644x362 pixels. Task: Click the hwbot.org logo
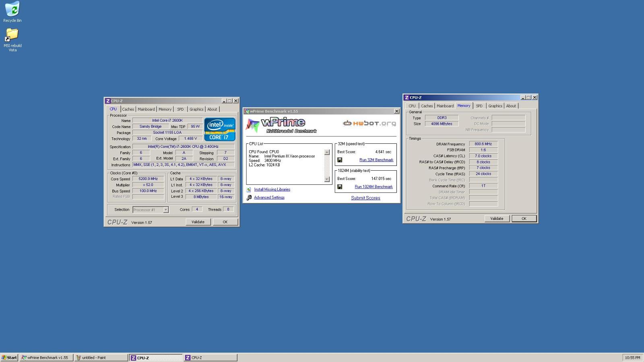pos(369,123)
